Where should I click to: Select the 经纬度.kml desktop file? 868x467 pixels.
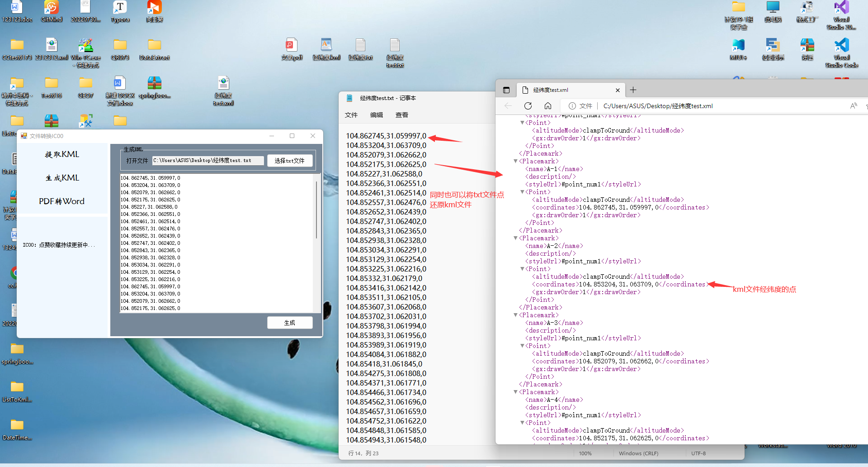(326, 49)
